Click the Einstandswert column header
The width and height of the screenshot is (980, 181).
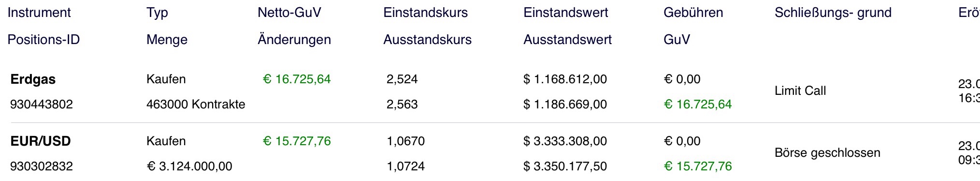(565, 13)
